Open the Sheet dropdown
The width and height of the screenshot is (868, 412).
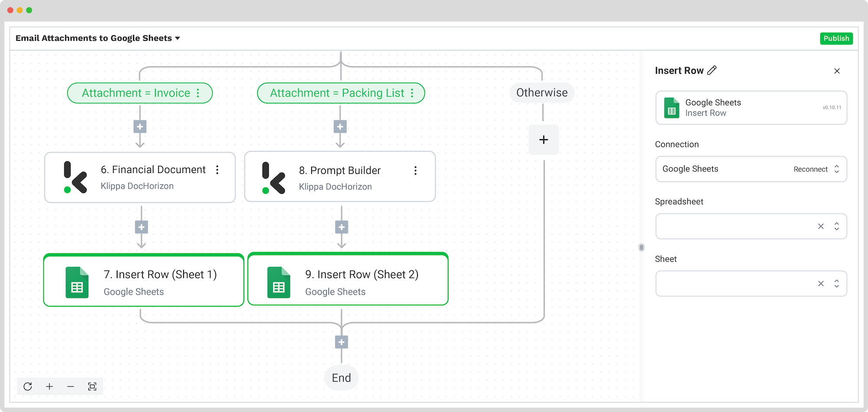[837, 284]
